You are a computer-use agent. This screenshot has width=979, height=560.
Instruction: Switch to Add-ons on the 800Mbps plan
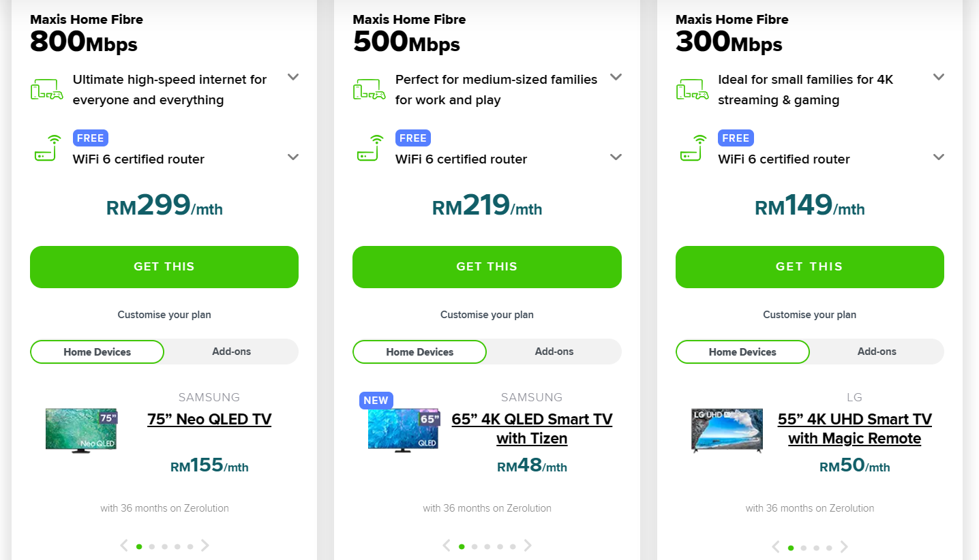pyautogui.click(x=232, y=352)
